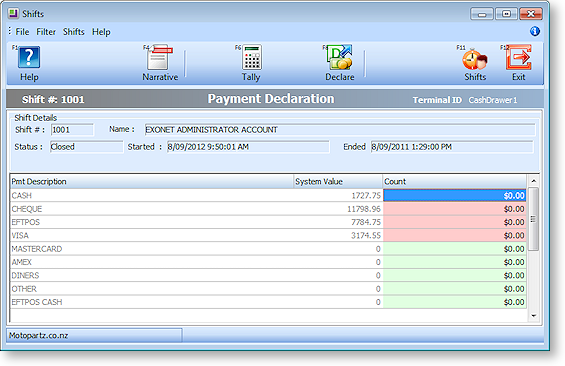The height and width of the screenshot is (366, 565).
Task: Click the payment list scroll down arrow
Action: click(x=534, y=316)
